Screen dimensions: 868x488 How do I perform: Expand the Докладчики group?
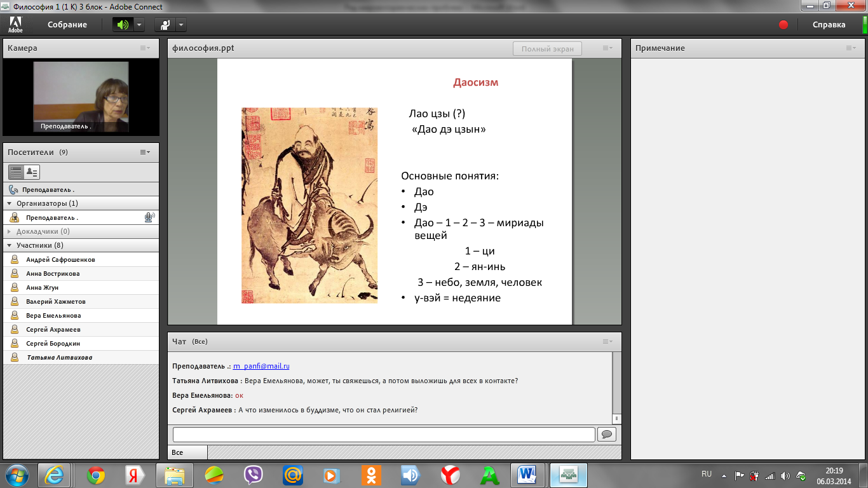(x=10, y=231)
